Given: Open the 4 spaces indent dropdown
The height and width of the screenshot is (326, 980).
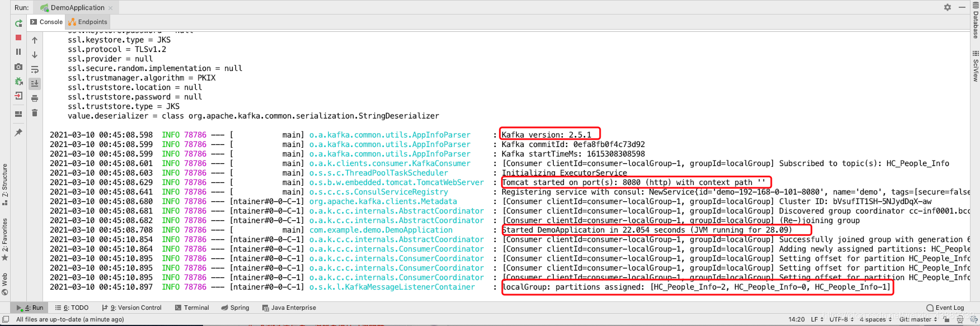Looking at the screenshot, I should pyautogui.click(x=875, y=319).
